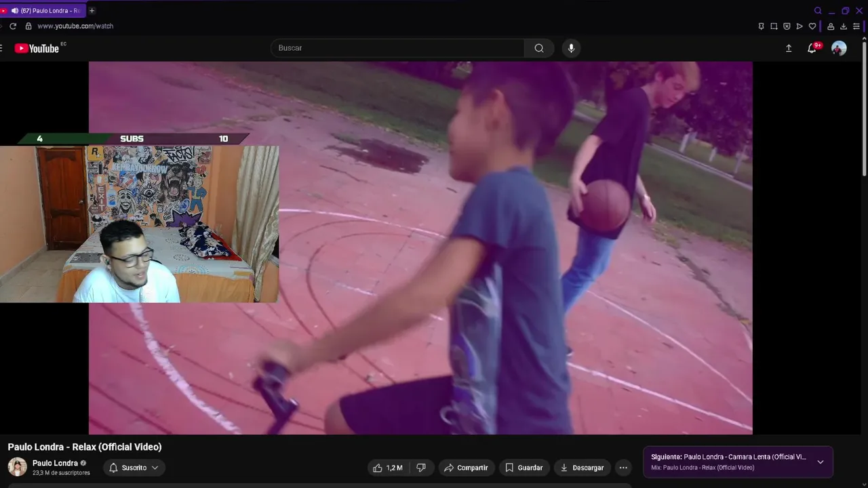868x488 pixels.
Task: Open the Paulo Londra channel avatar
Action: pos(18,467)
